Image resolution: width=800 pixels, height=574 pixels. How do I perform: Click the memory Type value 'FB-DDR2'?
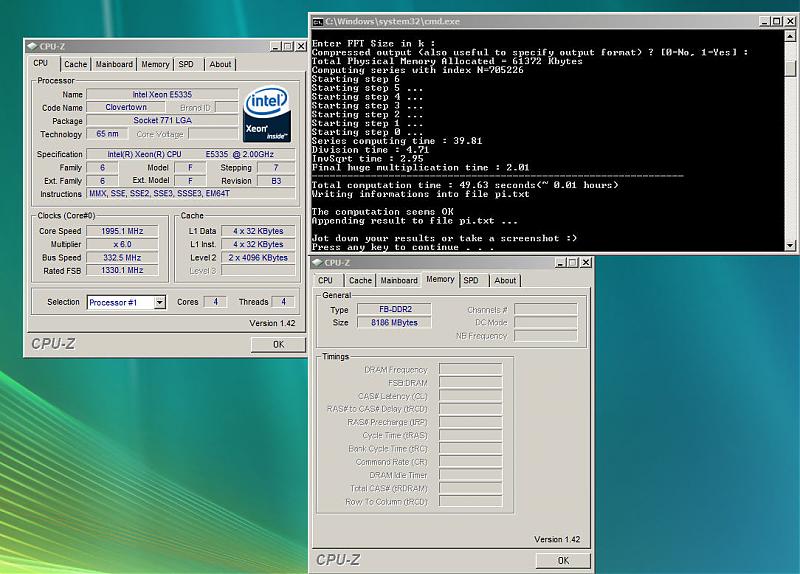[x=394, y=309]
